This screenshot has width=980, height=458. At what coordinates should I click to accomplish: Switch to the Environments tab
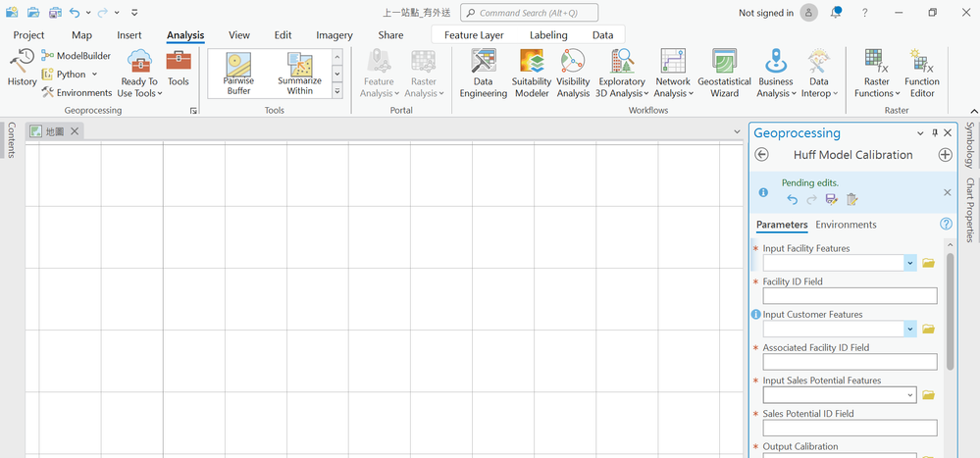pos(847,225)
